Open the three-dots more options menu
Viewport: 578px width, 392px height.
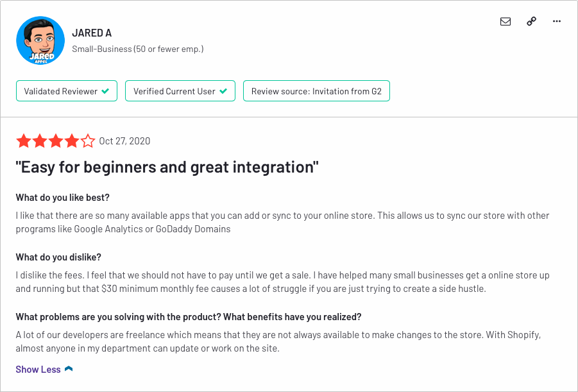(x=557, y=21)
